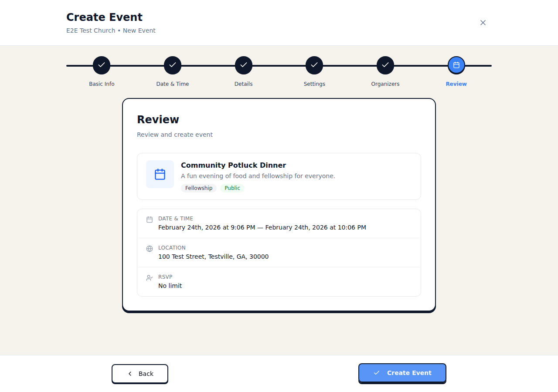Screen dimensions: 558x392
Task: Go to the Organizers step label
Action: click(x=385, y=84)
